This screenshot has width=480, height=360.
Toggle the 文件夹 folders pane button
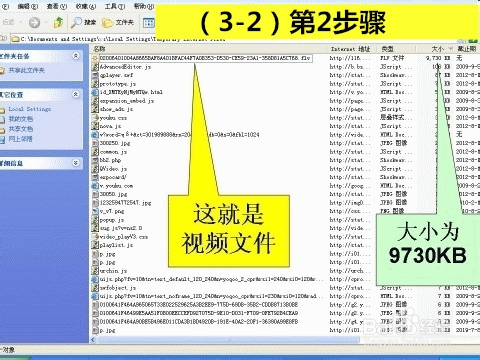[x=118, y=22]
